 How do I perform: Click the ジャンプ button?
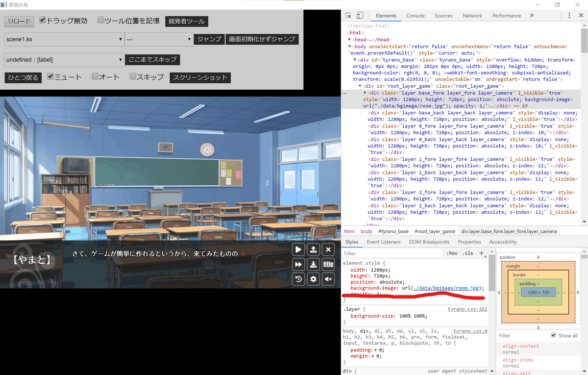click(x=209, y=39)
